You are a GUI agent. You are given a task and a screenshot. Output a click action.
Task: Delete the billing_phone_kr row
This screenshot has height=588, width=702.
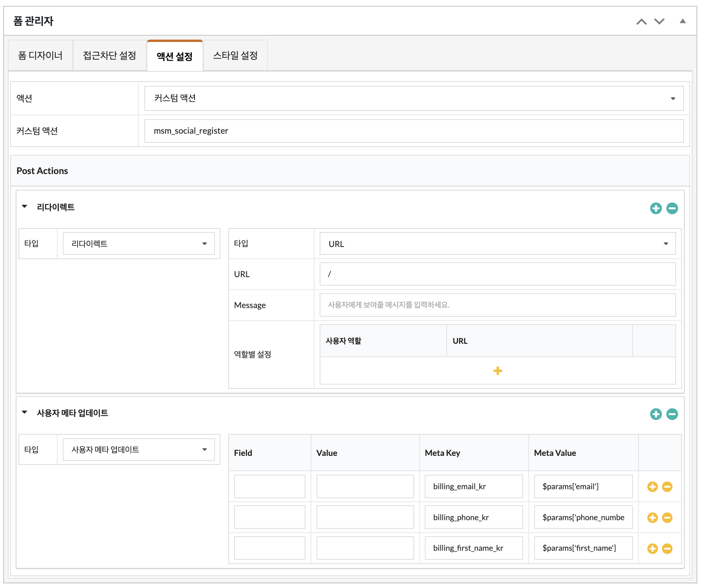click(667, 518)
